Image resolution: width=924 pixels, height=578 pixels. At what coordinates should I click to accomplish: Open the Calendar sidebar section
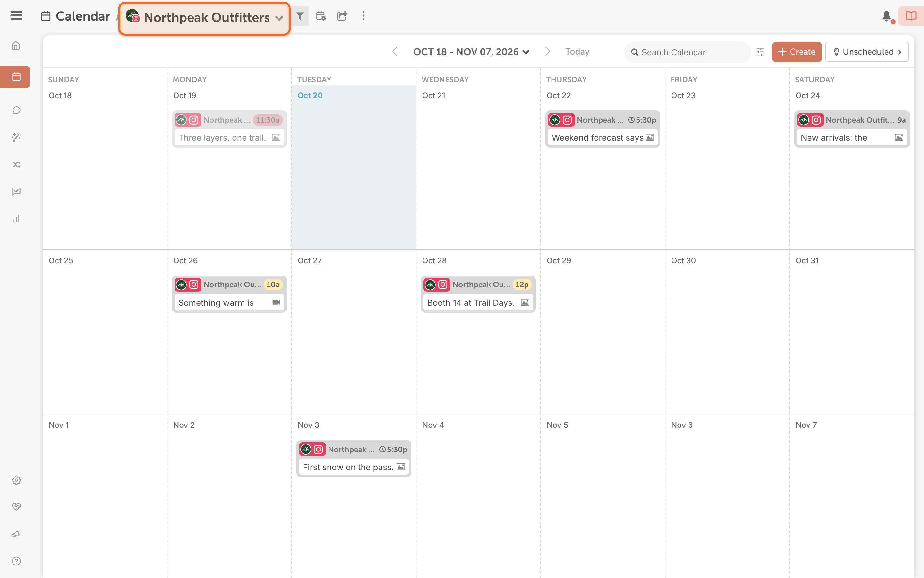pyautogui.click(x=15, y=77)
